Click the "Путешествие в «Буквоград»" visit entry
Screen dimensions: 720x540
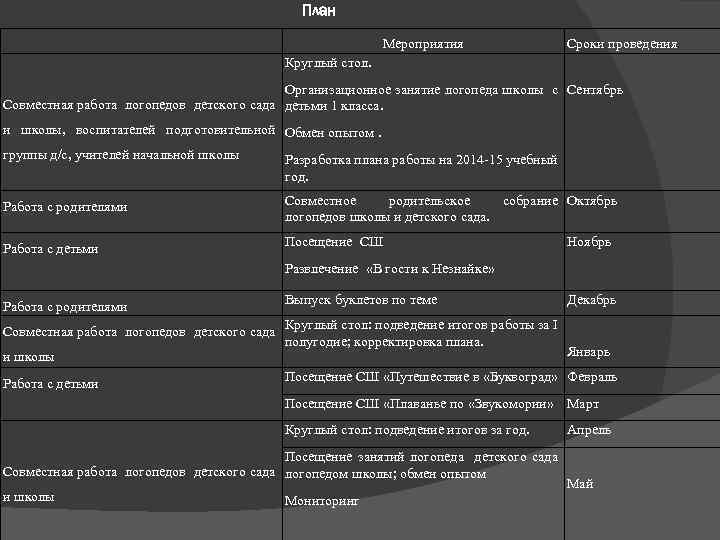pos(422,377)
